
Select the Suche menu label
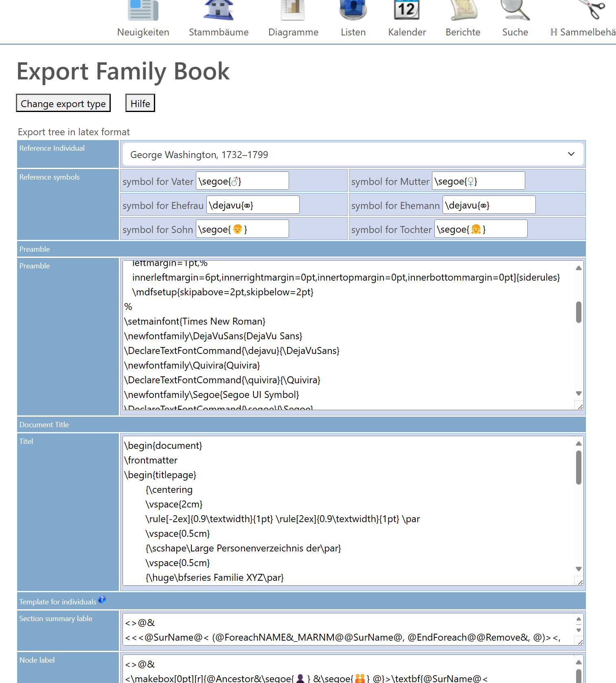click(x=515, y=32)
